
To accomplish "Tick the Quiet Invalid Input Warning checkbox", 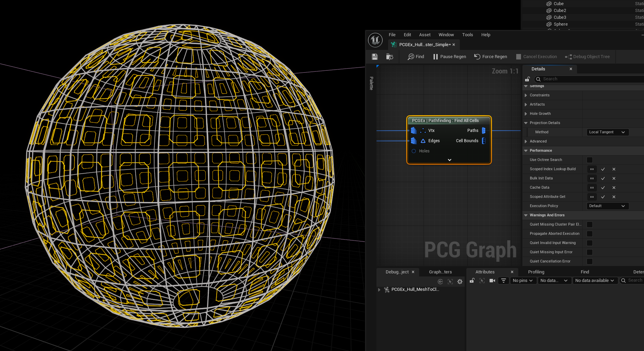I will (x=590, y=243).
